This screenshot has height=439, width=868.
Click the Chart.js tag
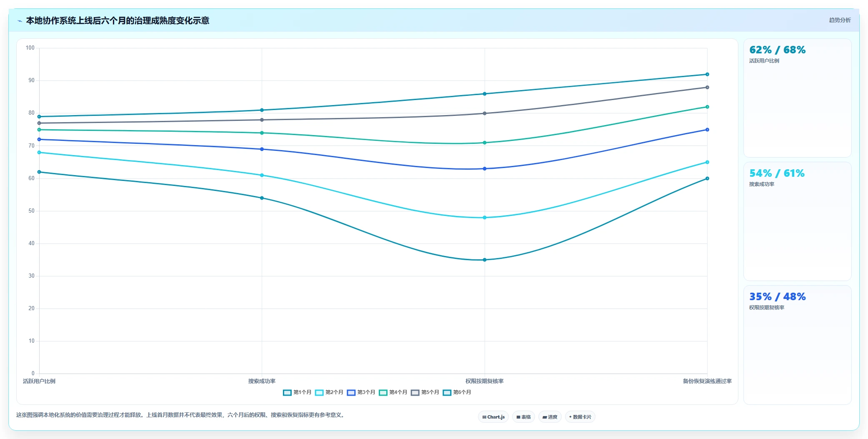click(493, 417)
